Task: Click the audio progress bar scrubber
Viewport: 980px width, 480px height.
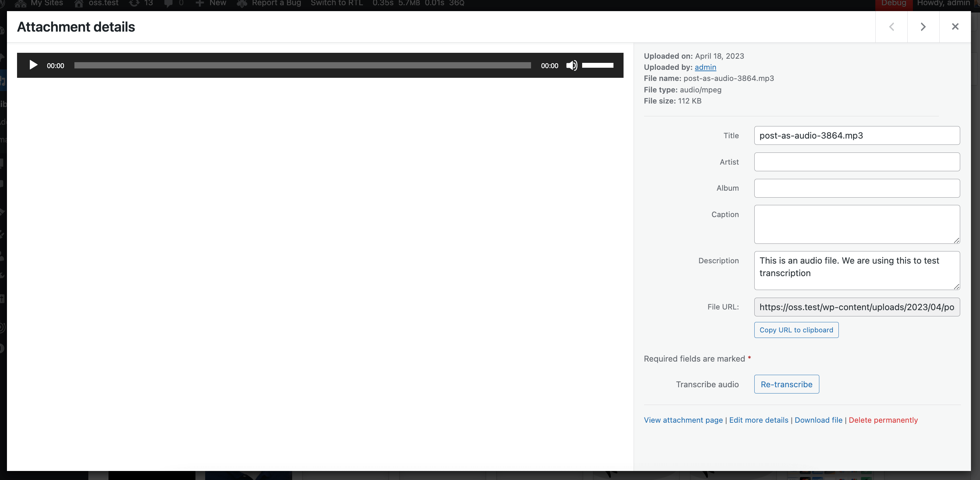Action: pos(303,65)
